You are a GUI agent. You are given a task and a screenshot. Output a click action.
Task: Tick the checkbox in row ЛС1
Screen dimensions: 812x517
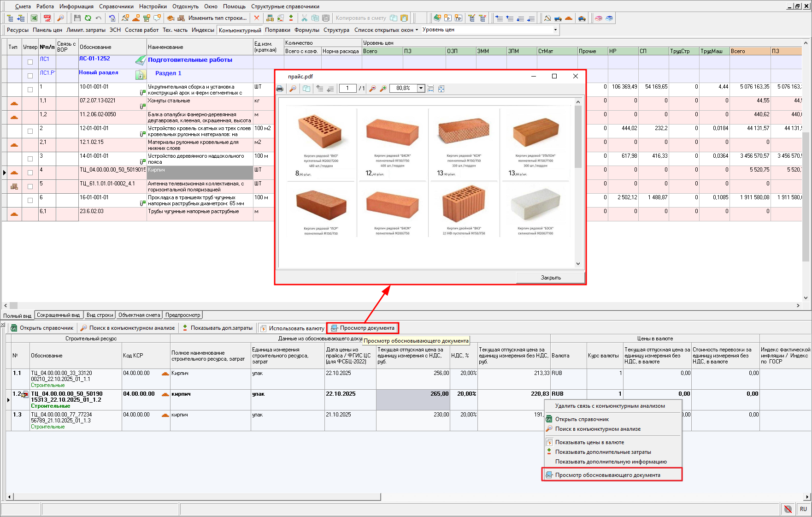tap(30, 62)
